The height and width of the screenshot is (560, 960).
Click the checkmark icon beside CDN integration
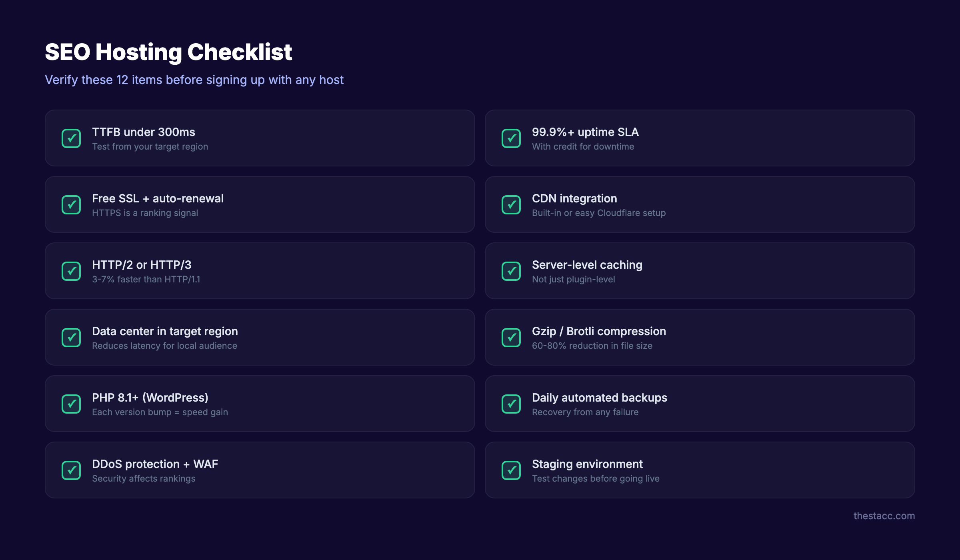coord(511,204)
